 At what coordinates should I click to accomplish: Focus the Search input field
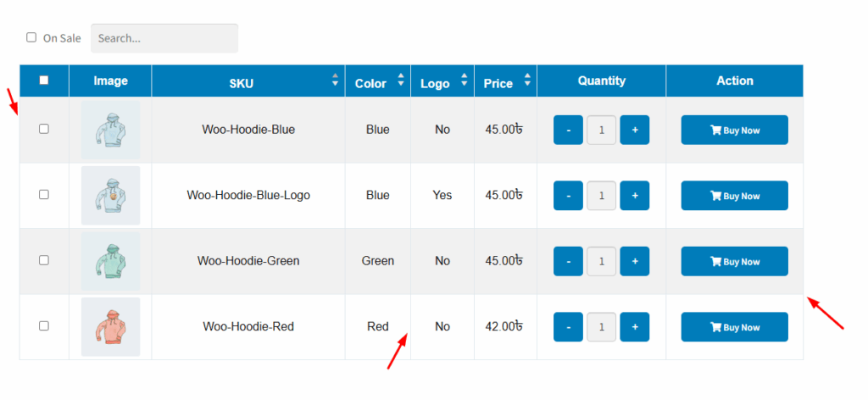pos(164,38)
